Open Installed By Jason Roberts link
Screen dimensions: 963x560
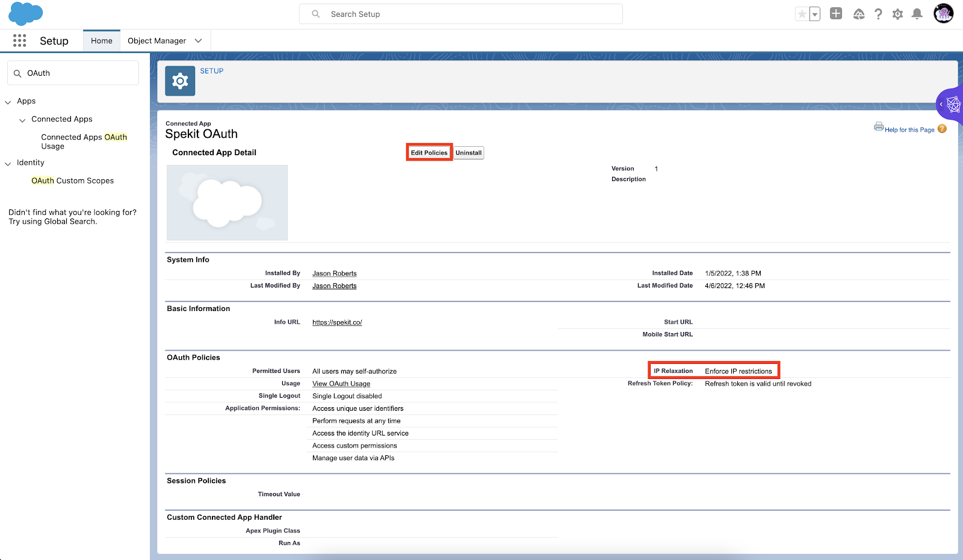tap(335, 274)
